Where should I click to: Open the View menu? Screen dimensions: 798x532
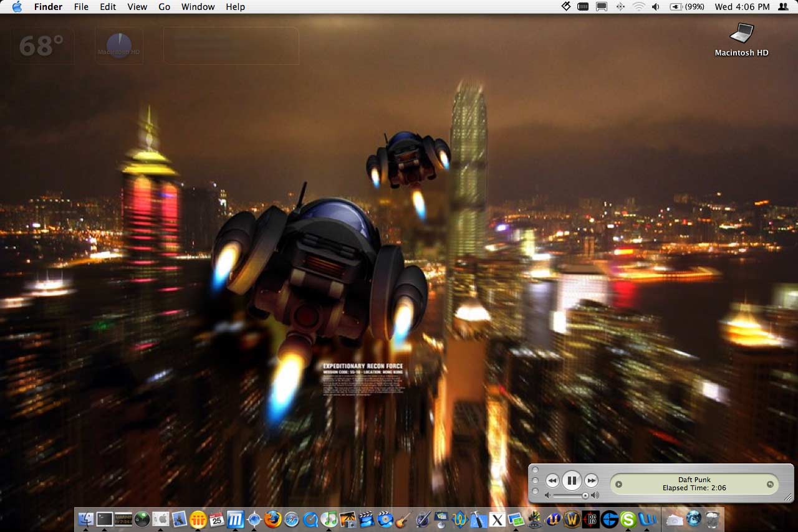pos(137,7)
